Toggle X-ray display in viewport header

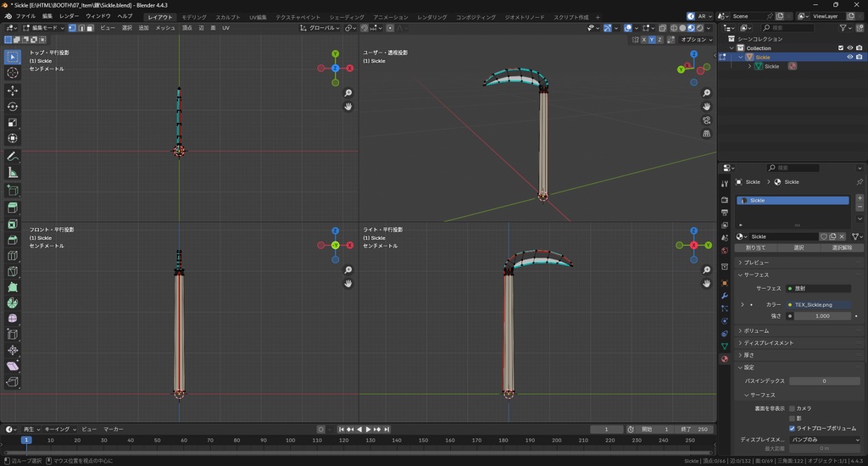663,28
